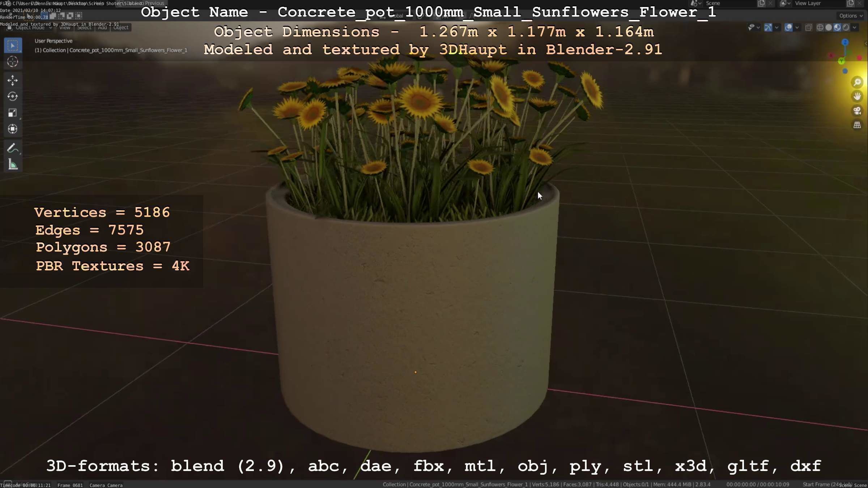Open the shading options dropdown arrow
The height and width of the screenshot is (488, 868).
point(855,27)
